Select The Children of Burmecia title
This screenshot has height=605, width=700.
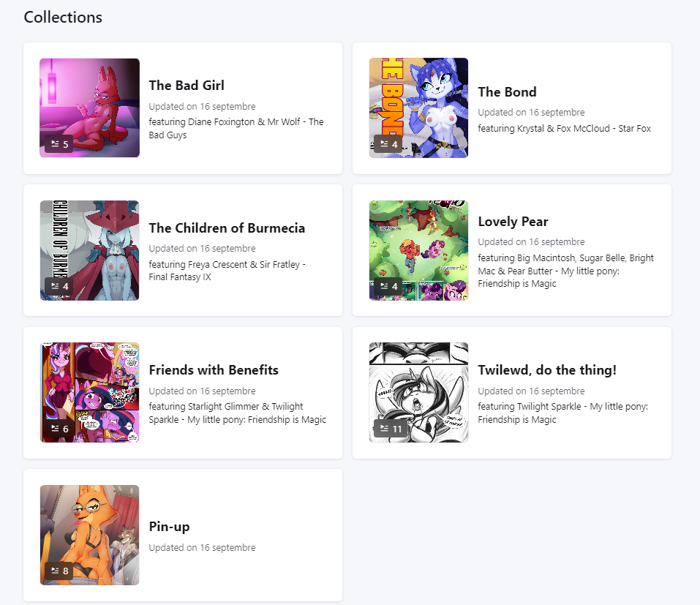click(x=227, y=228)
